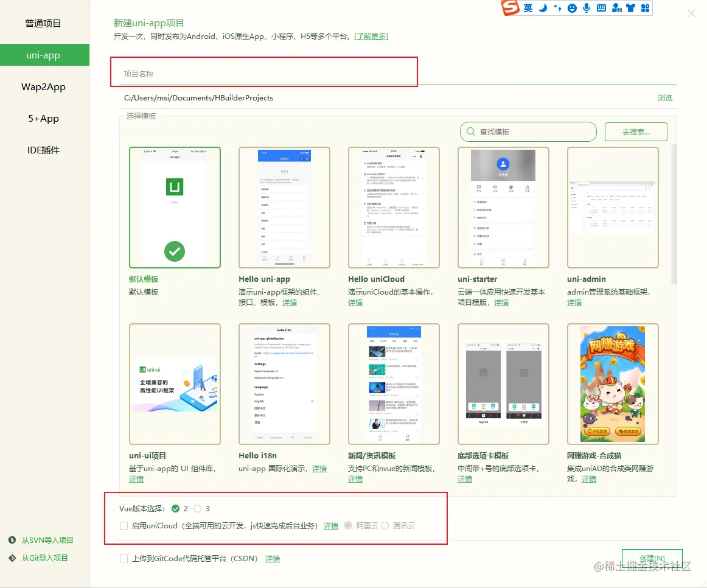Image resolution: width=707 pixels, height=588 pixels.
Task: Select the uni-admin template thumbnail
Action: pos(613,208)
